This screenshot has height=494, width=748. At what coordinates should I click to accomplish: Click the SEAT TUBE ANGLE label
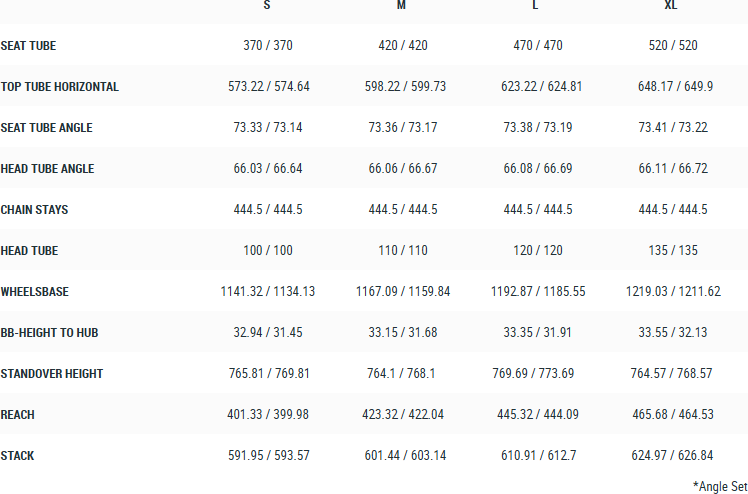coord(48,128)
